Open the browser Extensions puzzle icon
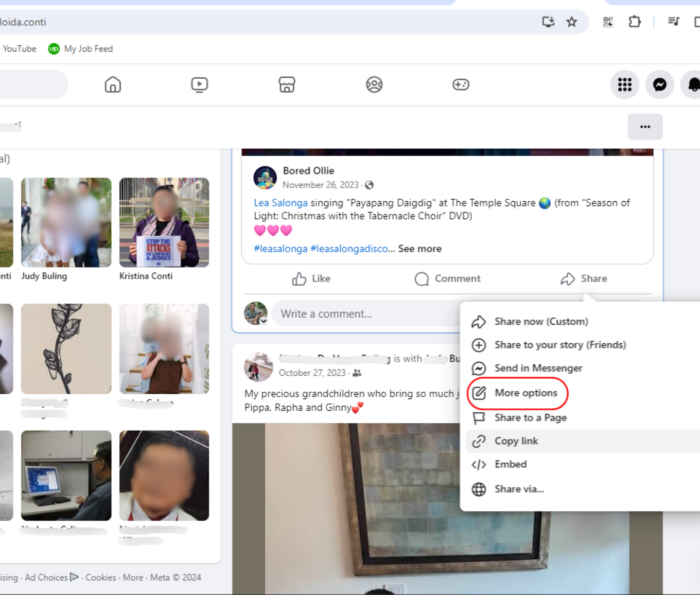The image size is (700, 595). tap(634, 22)
